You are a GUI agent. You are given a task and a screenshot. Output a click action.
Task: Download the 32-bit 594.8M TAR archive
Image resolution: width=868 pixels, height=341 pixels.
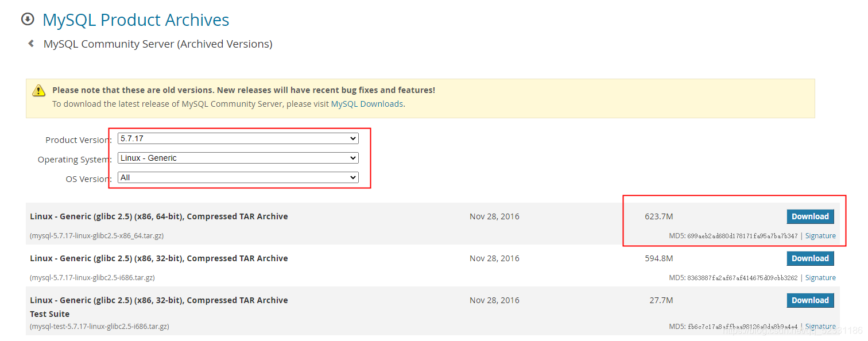point(810,258)
